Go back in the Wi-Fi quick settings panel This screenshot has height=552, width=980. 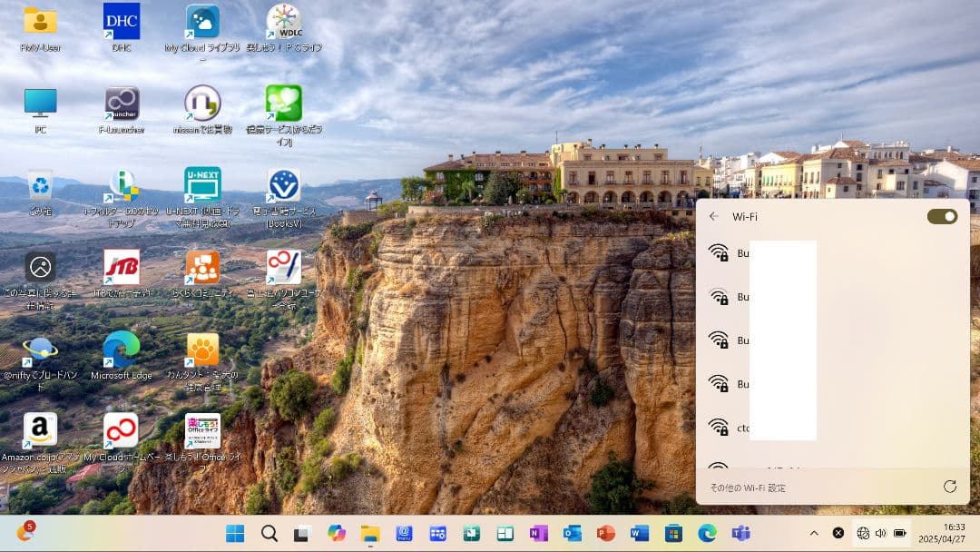pyautogui.click(x=716, y=216)
